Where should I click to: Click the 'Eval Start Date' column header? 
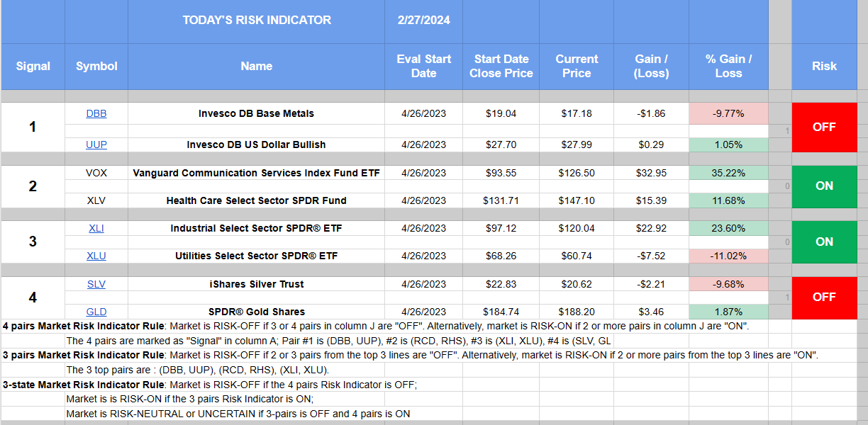pyautogui.click(x=423, y=66)
